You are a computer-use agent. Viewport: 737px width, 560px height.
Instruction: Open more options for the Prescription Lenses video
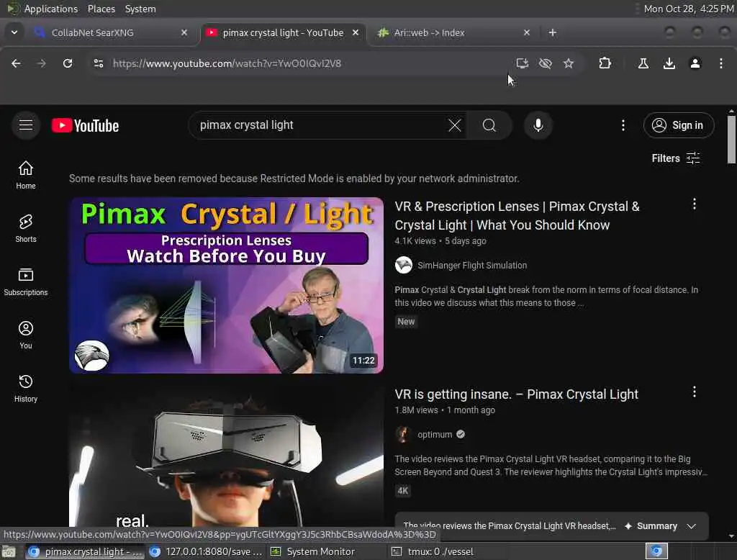click(x=695, y=204)
